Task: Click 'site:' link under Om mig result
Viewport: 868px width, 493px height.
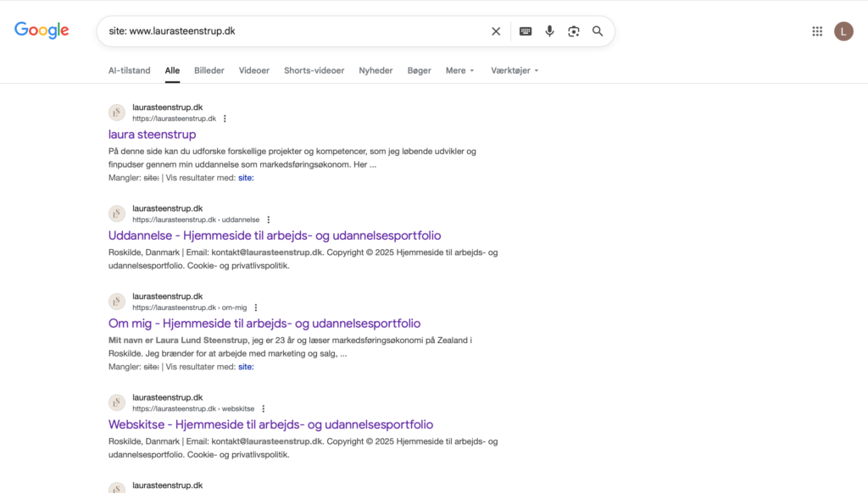Action: coord(246,367)
